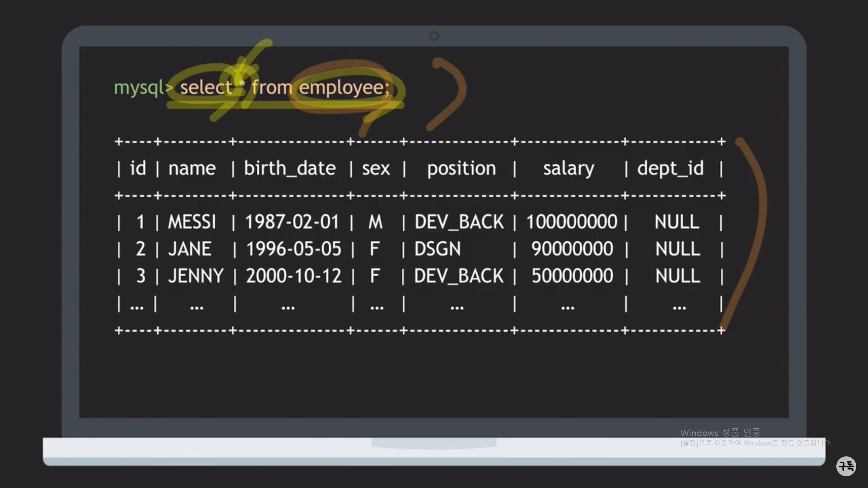Image resolution: width=868 pixels, height=488 pixels.
Task: Click the asterisk in the select query
Action: [242, 83]
